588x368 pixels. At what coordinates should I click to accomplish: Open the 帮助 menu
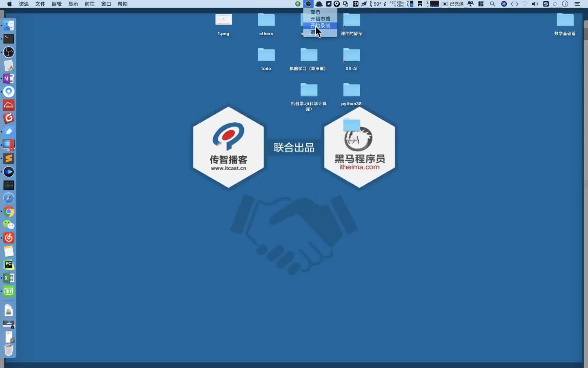pyautogui.click(x=122, y=4)
